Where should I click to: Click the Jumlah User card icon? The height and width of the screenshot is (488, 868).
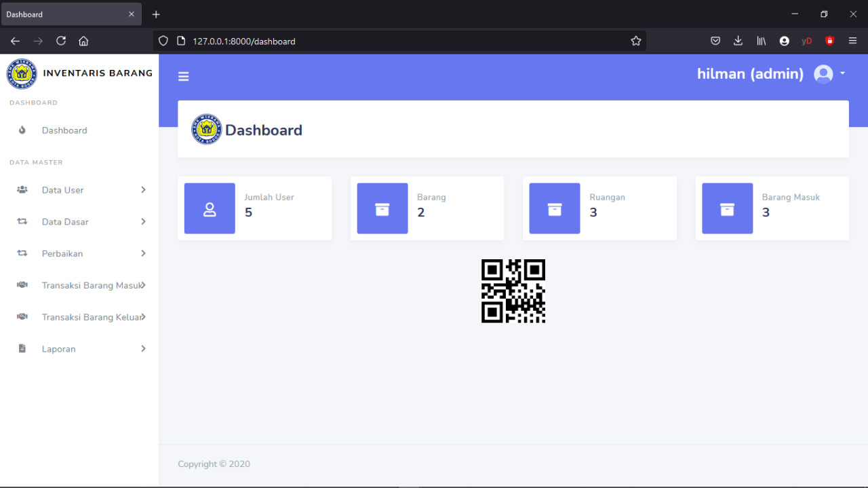pyautogui.click(x=210, y=208)
